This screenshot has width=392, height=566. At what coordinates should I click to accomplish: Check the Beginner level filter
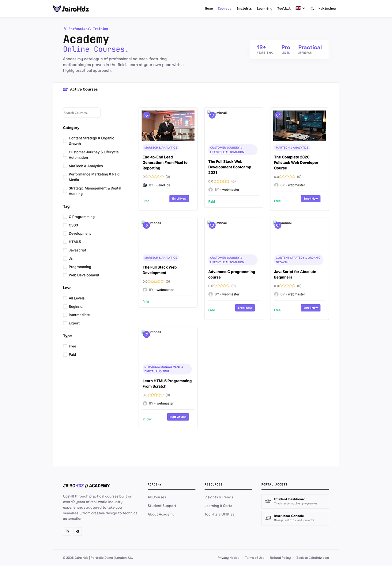(65, 307)
